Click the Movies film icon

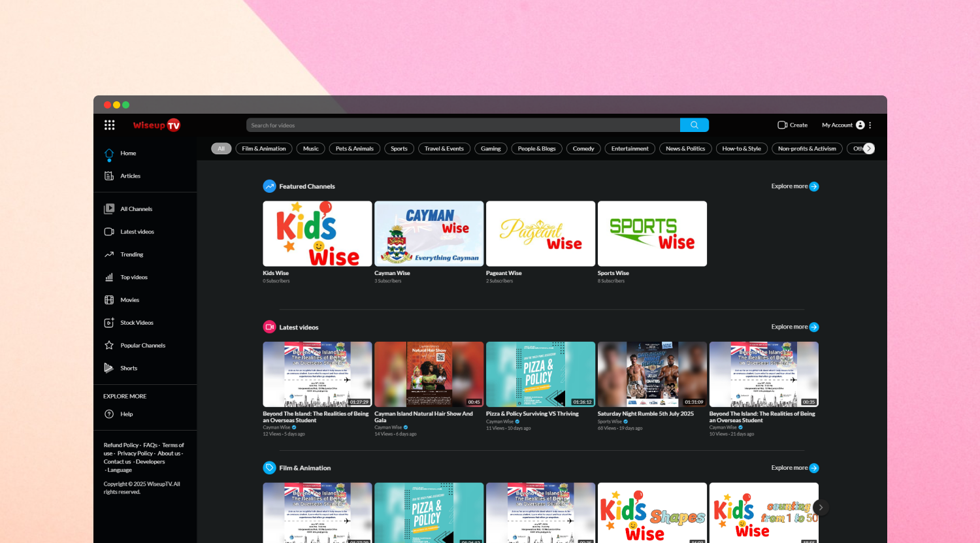pos(109,300)
